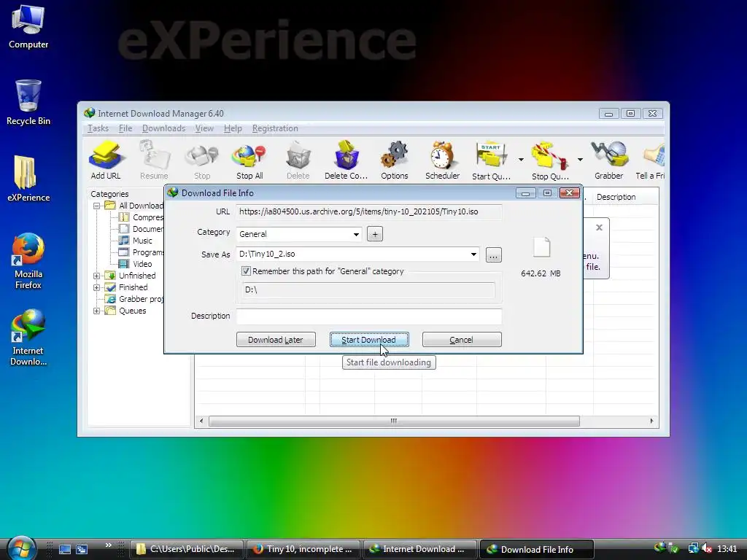Open the Recycle Bin desktop icon

click(28, 103)
